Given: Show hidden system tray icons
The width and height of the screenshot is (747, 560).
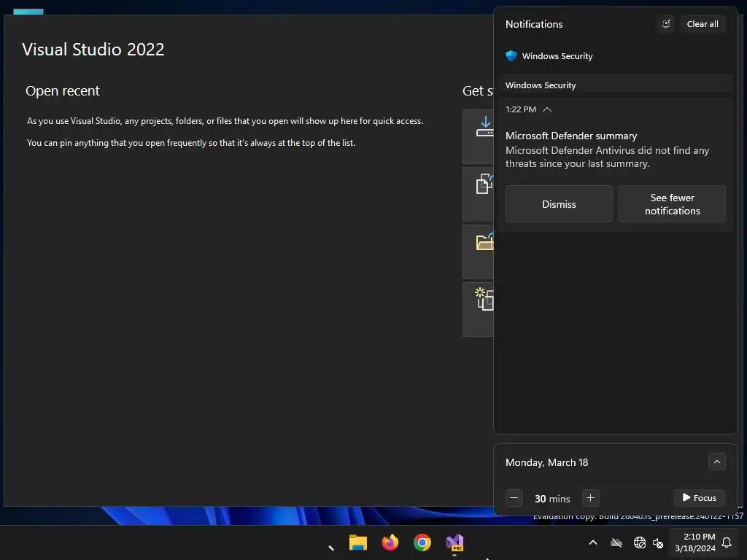Looking at the screenshot, I should [x=593, y=542].
